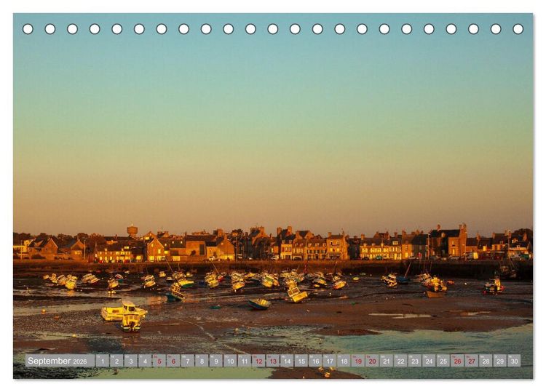
Task: Click day 29 in the calendar strip
Action: (x=500, y=361)
